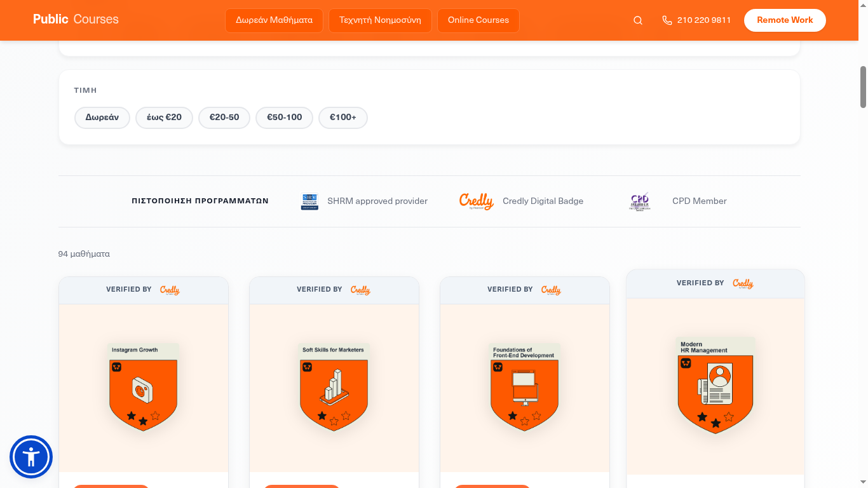Image resolution: width=868 pixels, height=488 pixels.
Task: Select the €20-50 price filter
Action: point(224,118)
